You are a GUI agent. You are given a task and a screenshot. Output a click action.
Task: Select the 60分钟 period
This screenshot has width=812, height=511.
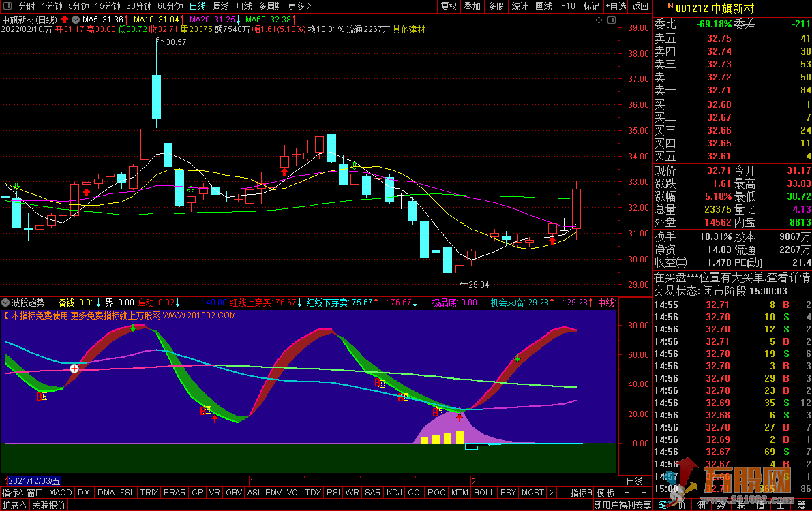170,6
